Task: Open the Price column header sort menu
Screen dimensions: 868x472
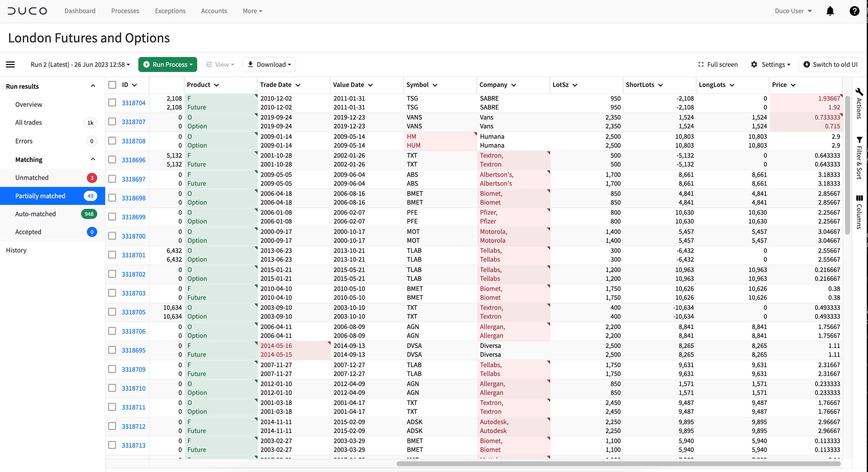Action: (793, 85)
